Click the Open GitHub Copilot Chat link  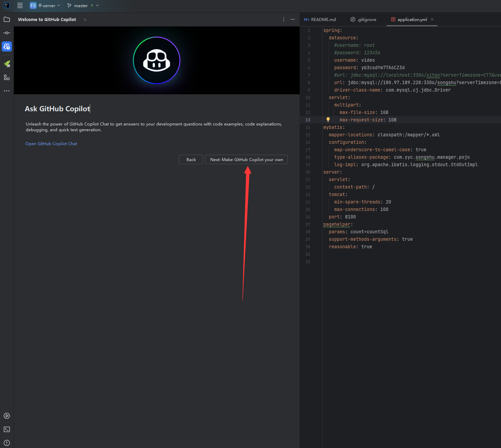pos(51,143)
